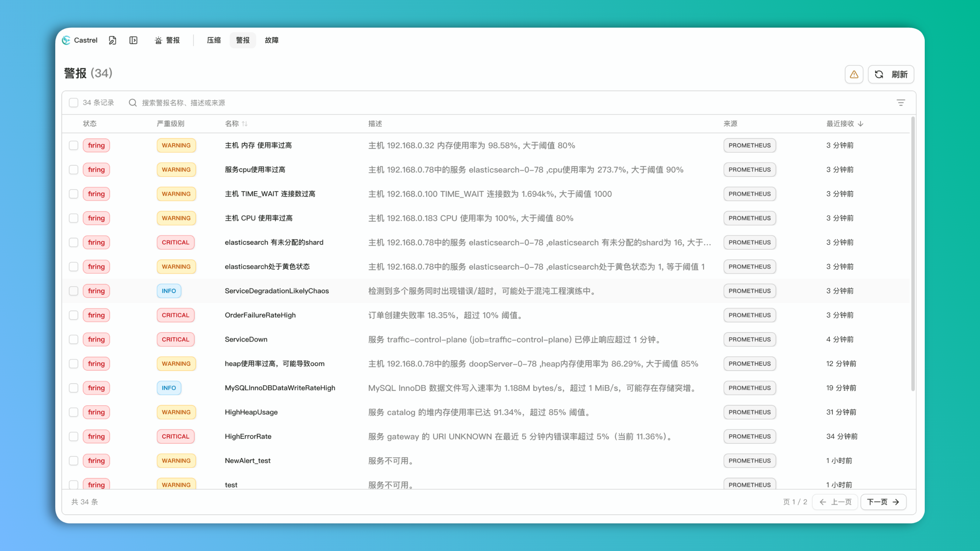Check the HighErrorRate row checkbox
This screenshot has width=980, height=551.
point(73,437)
